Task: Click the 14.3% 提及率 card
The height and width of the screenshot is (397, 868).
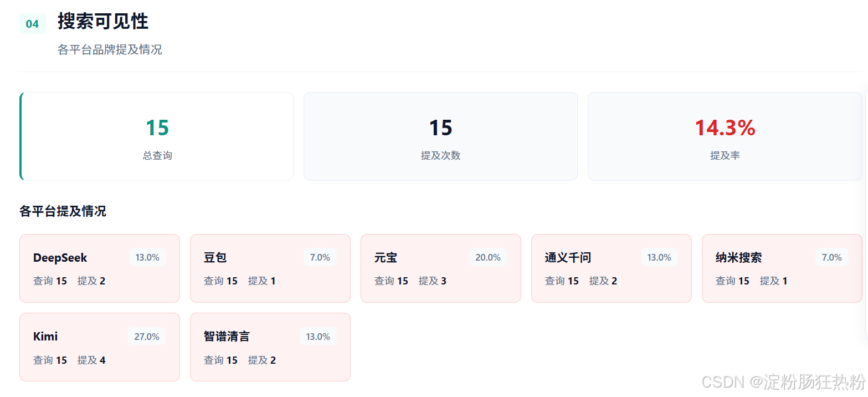Action: pos(725,136)
